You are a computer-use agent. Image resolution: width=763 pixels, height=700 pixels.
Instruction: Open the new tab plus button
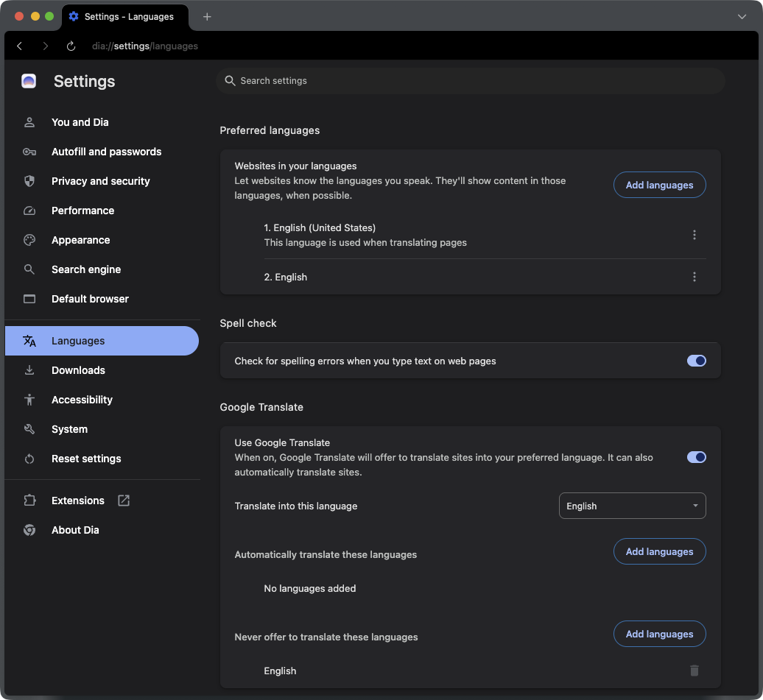tap(207, 16)
